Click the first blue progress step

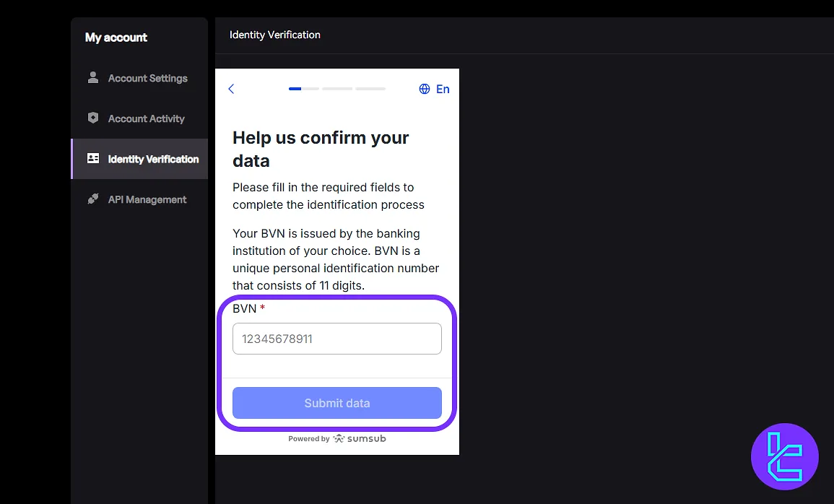(x=303, y=89)
